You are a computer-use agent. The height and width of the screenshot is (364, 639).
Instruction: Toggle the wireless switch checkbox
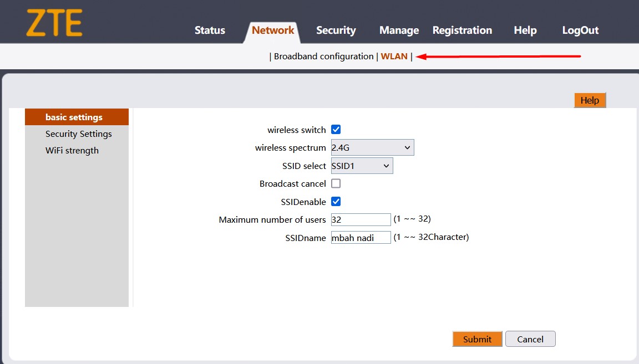(336, 130)
